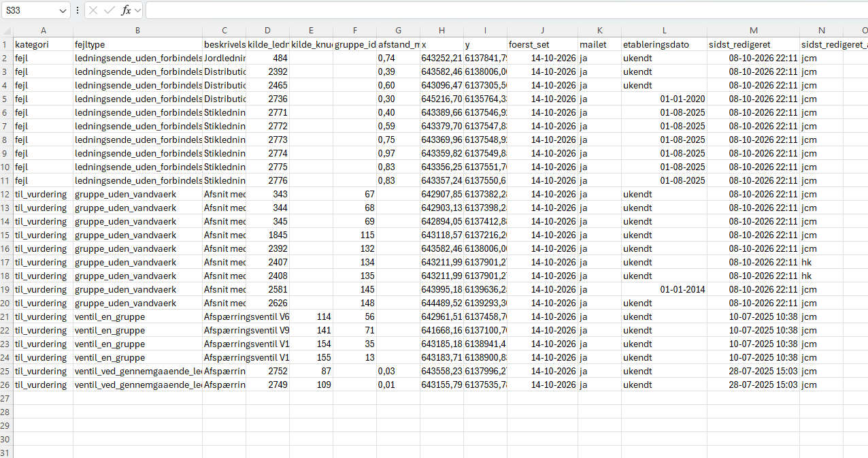The width and height of the screenshot is (868, 458).
Task: Click the 'x' header cell in column H
Action: tap(441, 44)
